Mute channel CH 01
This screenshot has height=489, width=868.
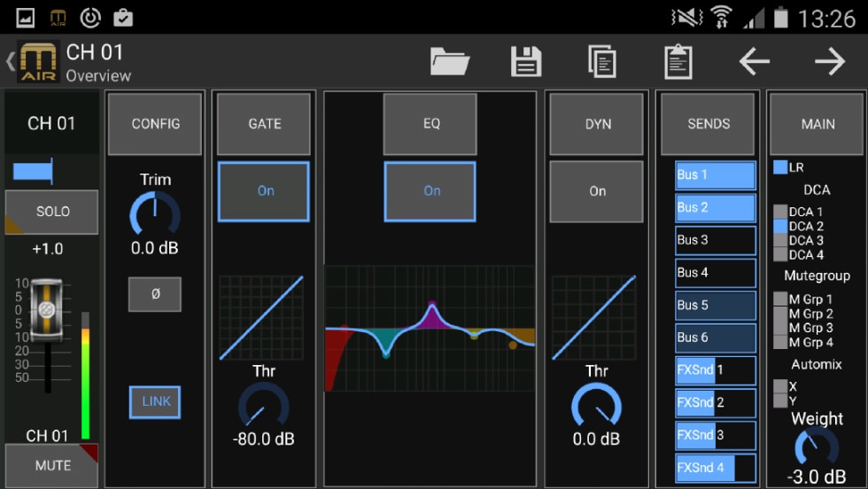pos(51,465)
